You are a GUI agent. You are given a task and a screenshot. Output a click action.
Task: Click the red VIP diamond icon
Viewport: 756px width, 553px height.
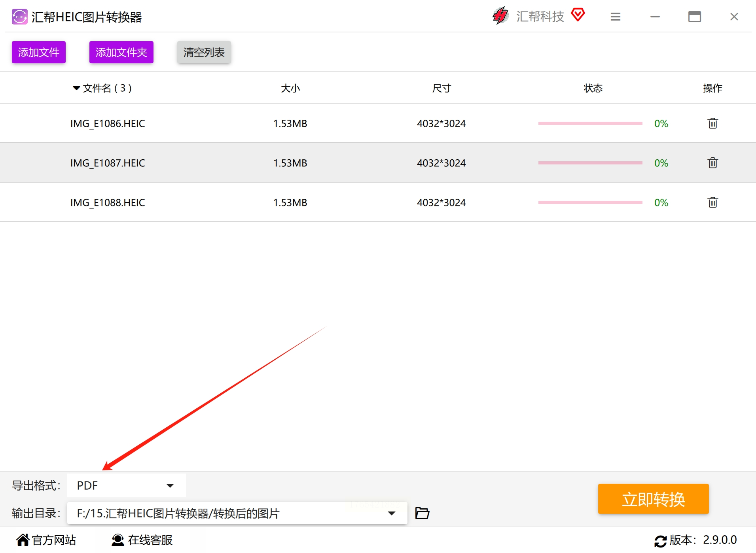tap(578, 15)
